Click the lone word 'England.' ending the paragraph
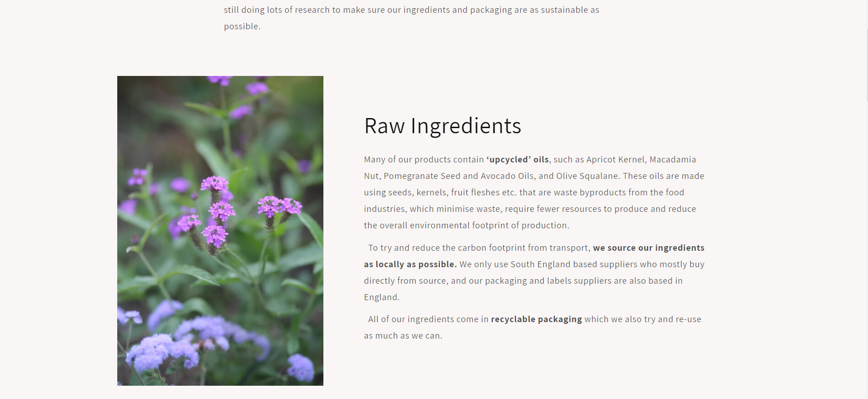This screenshot has width=868, height=399. point(382,297)
